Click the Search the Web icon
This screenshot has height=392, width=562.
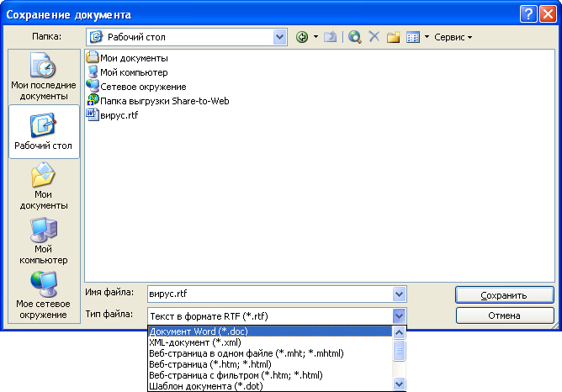click(354, 37)
